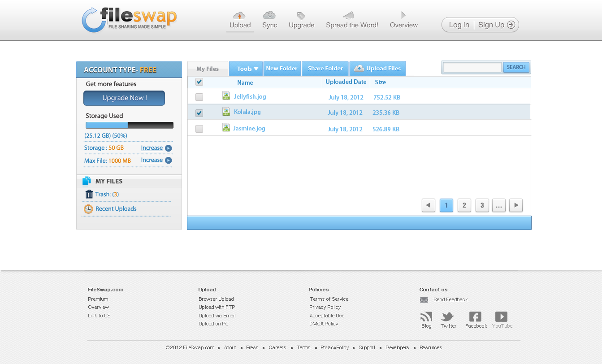Click the Upload cloud icon in header
The width and height of the screenshot is (602, 364).
tap(240, 16)
